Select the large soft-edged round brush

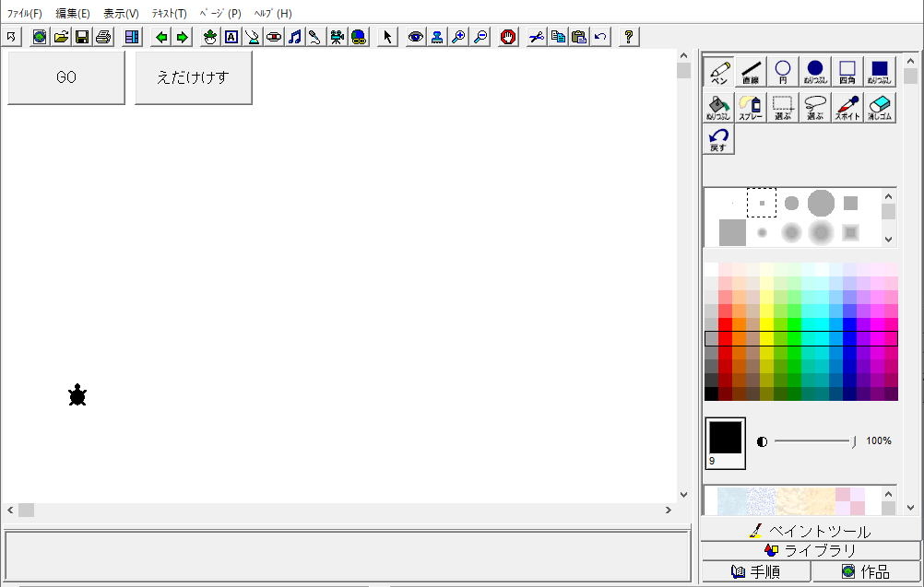pos(821,232)
